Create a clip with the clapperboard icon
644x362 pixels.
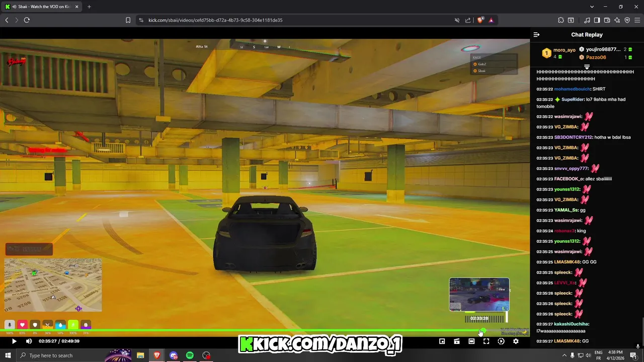456,341
